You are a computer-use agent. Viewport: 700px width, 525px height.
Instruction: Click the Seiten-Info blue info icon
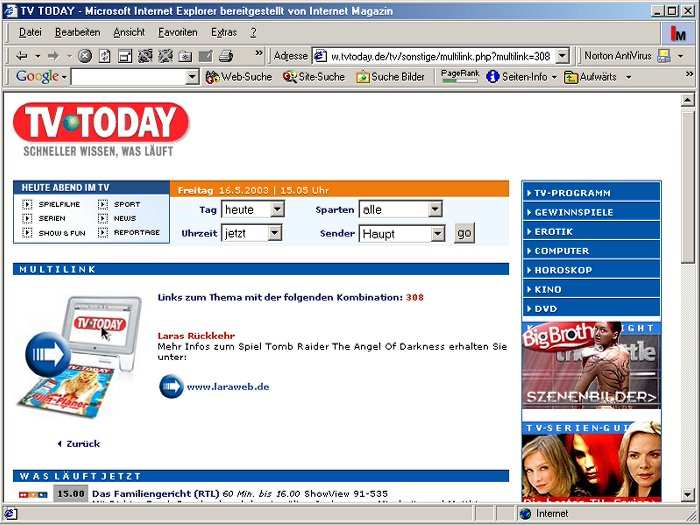492,77
